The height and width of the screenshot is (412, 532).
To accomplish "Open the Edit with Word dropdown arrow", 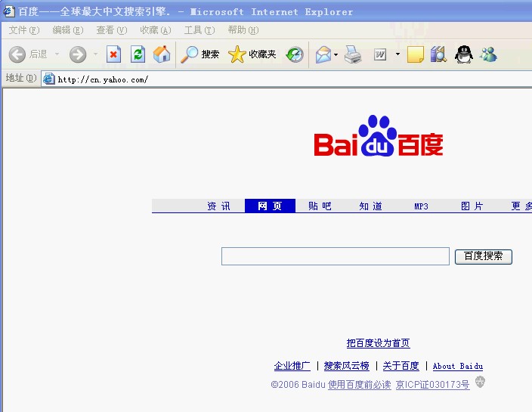I will tap(397, 54).
